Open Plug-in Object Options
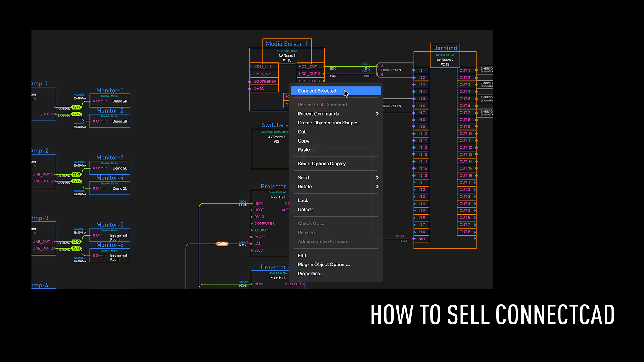The width and height of the screenshot is (644, 362). [324, 265]
